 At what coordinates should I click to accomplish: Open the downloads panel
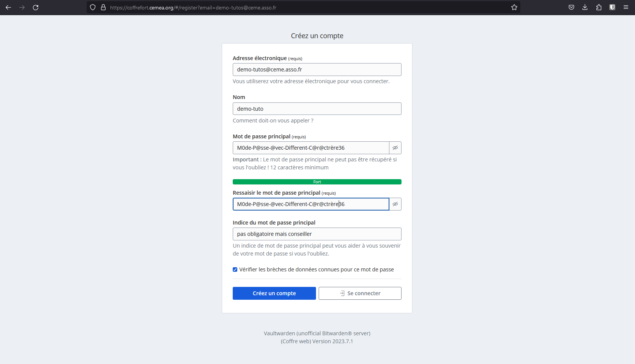coord(585,7)
